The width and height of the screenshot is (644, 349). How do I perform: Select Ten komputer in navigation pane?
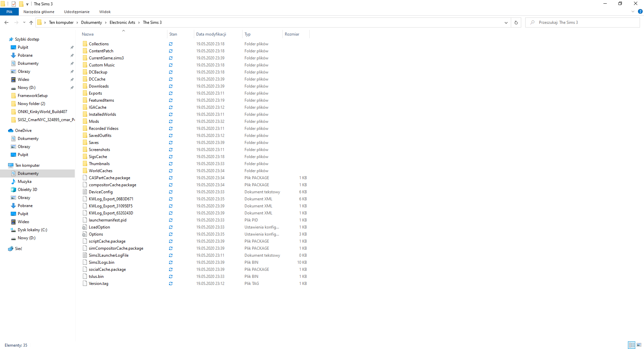[27, 165]
